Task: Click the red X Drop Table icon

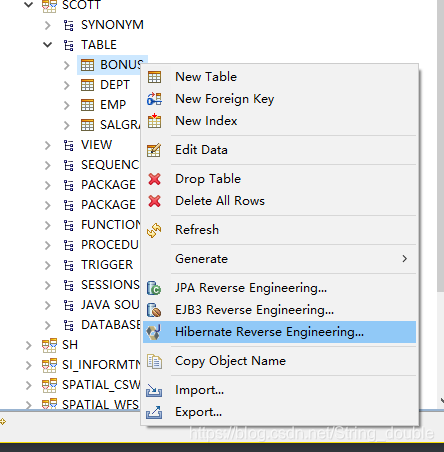Action: (154, 179)
